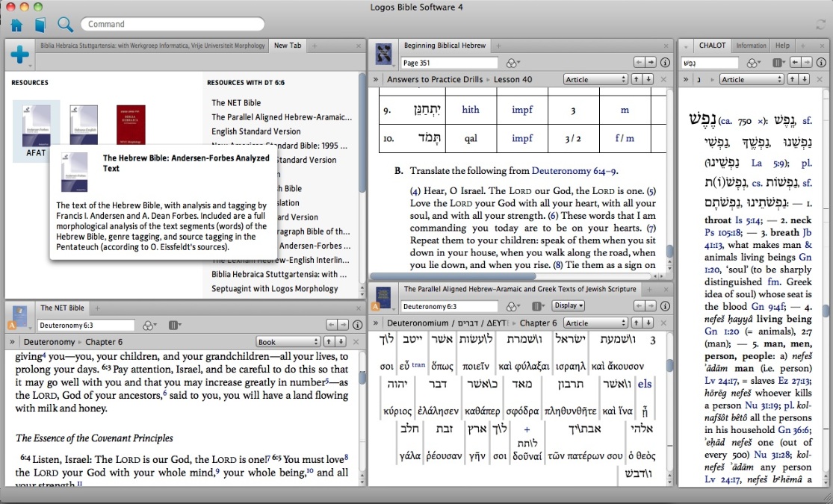Click the Deuteronomy 6:3 reference field in NET Bible
The image size is (833, 504).
click(85, 326)
